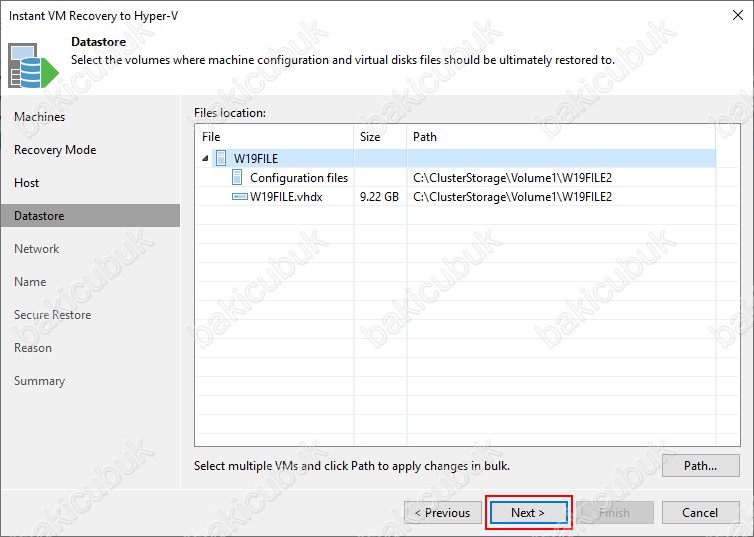Open the Machines wizard step

click(x=39, y=117)
